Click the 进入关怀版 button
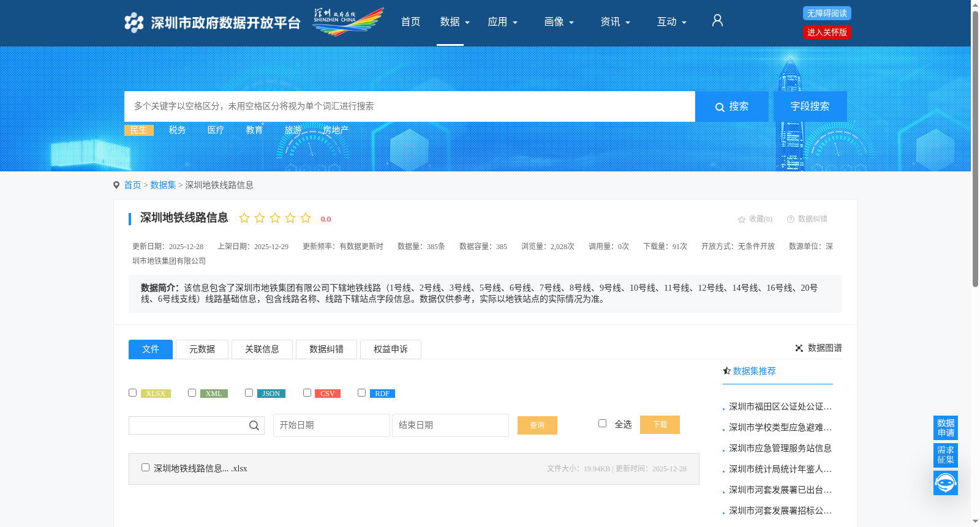 pos(827,32)
